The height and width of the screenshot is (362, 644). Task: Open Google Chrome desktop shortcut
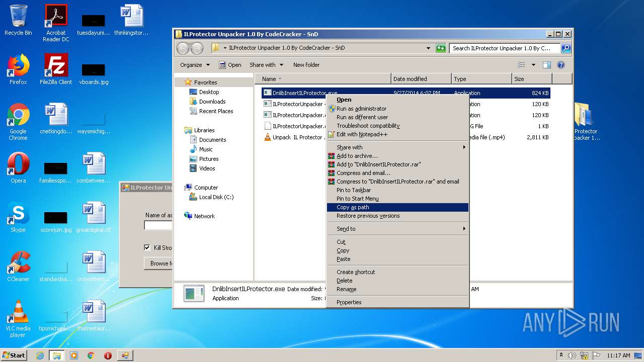pyautogui.click(x=18, y=122)
